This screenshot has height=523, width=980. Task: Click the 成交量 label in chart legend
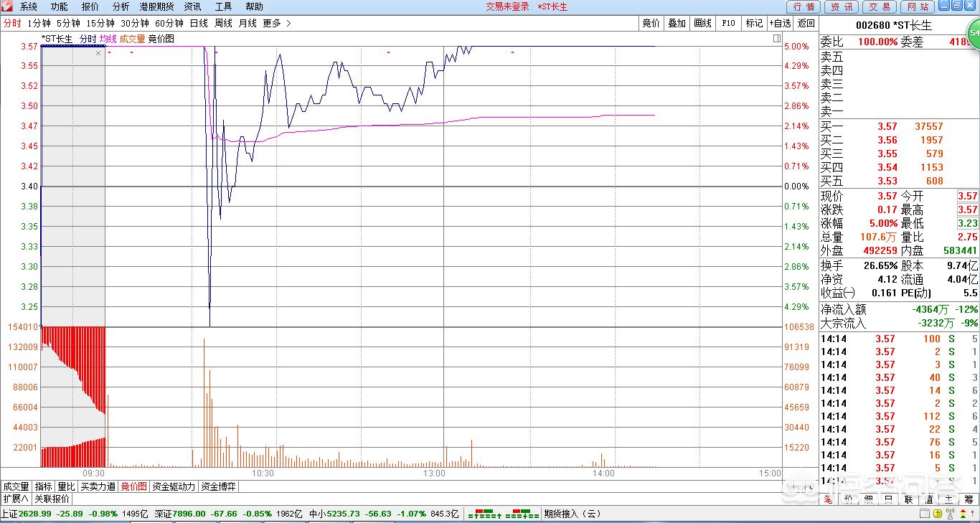pos(132,39)
